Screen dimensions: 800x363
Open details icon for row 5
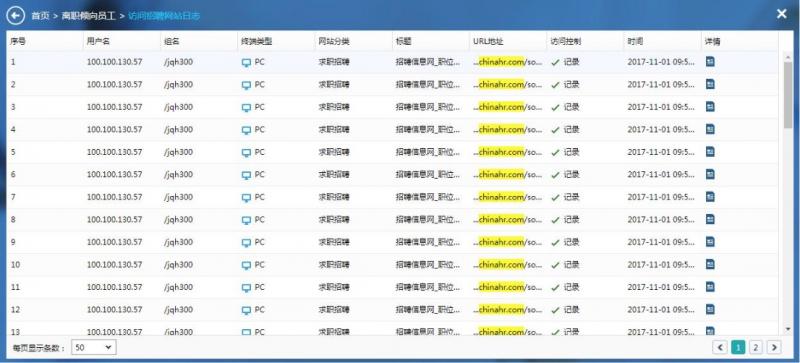(x=710, y=152)
